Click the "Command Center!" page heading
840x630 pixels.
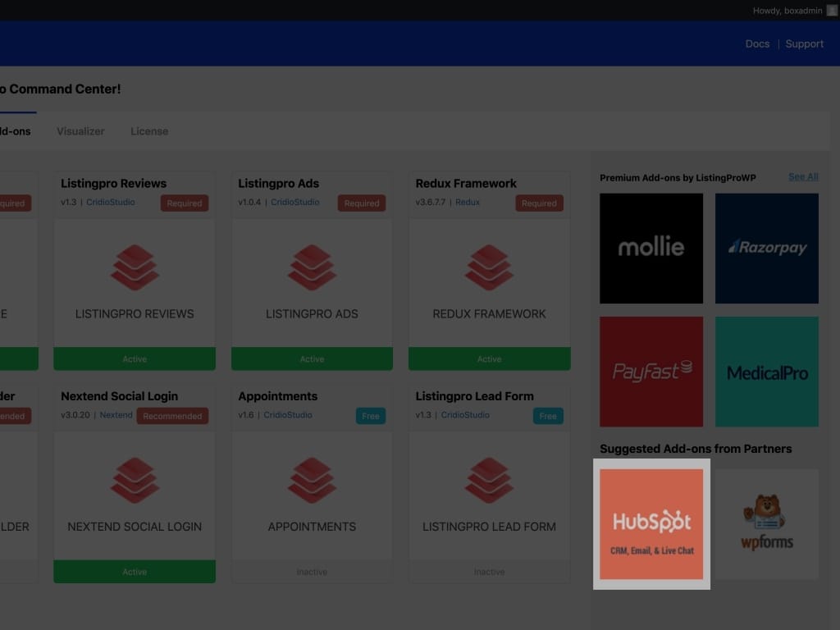65,89
